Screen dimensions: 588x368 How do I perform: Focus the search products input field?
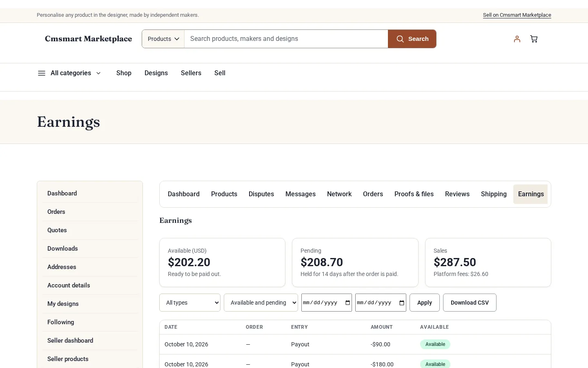tap(286, 39)
